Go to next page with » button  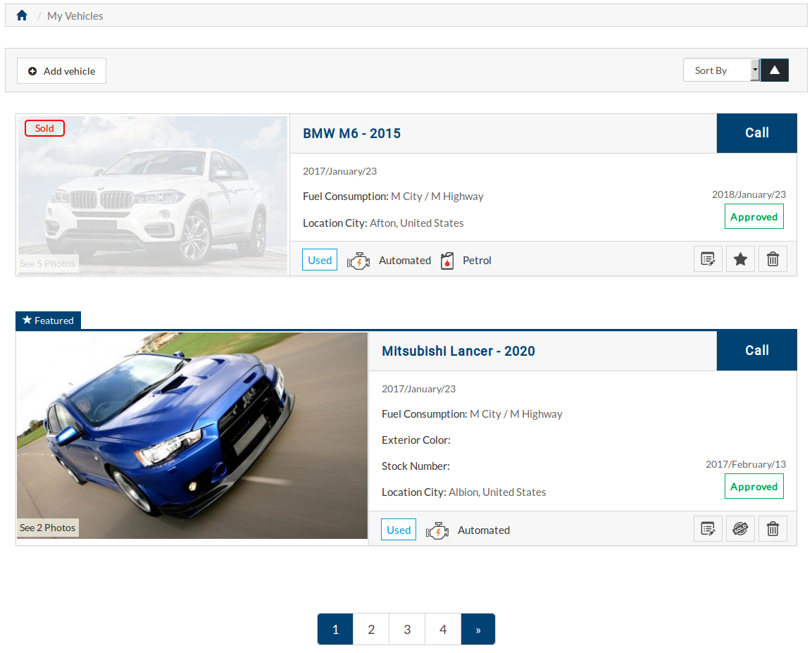tap(478, 629)
